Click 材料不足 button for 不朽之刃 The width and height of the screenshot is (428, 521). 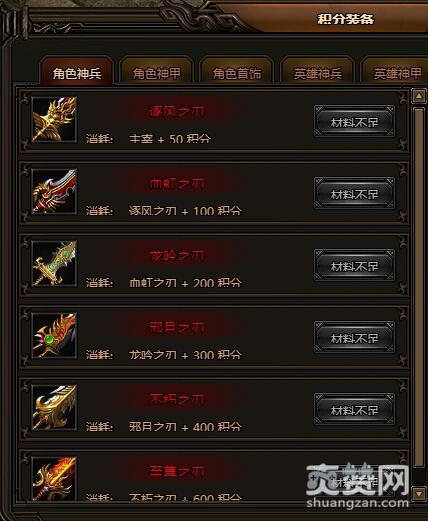(x=354, y=410)
